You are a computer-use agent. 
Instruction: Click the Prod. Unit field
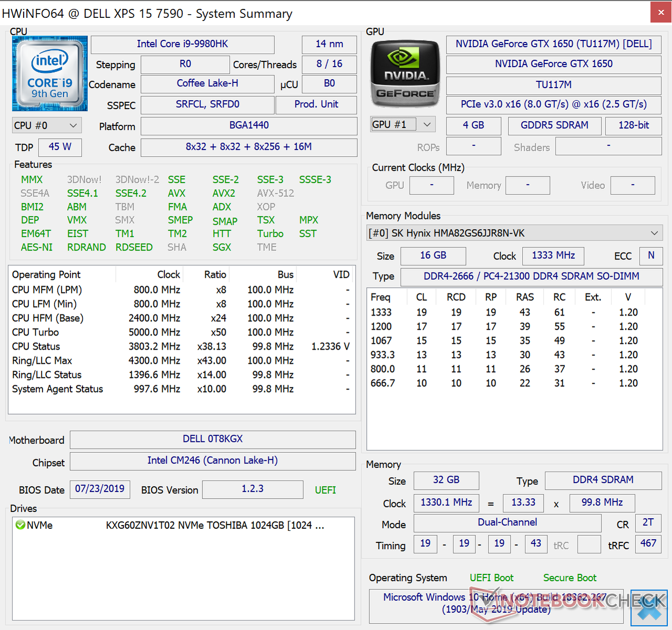pyautogui.click(x=316, y=104)
